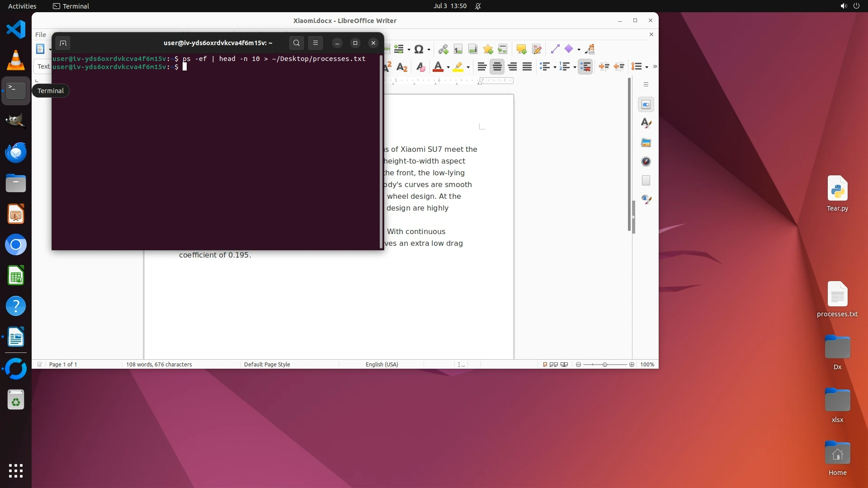868x488 pixels.
Task: Open the File menu
Action: (41, 34)
